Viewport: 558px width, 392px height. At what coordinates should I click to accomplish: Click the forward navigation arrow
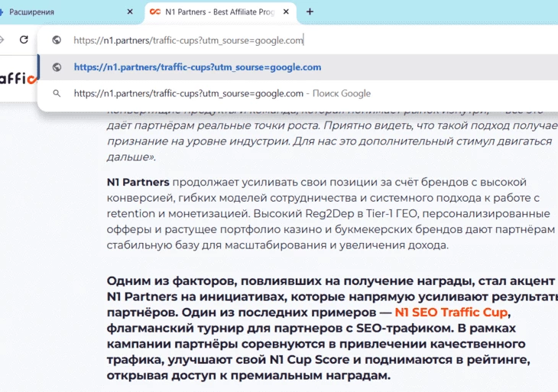coord(2,40)
